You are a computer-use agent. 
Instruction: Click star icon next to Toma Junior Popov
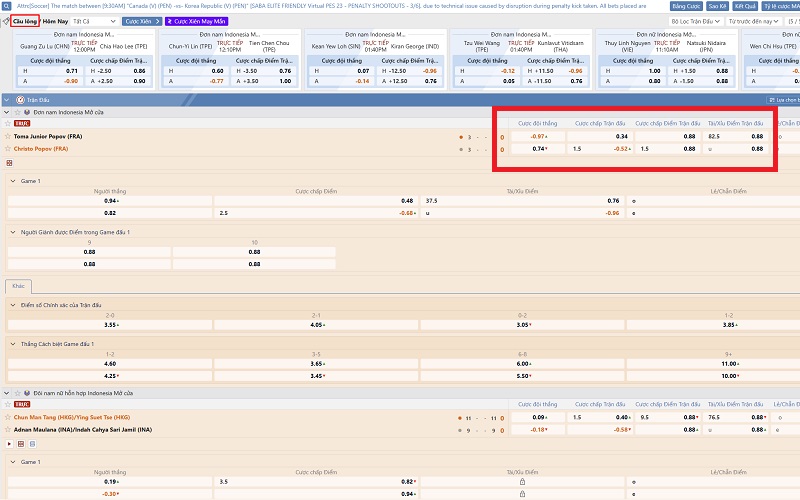[6, 136]
